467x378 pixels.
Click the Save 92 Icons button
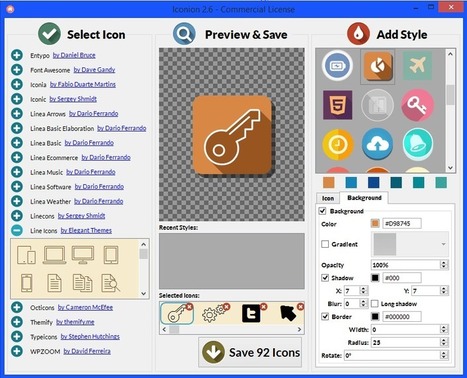pos(250,352)
